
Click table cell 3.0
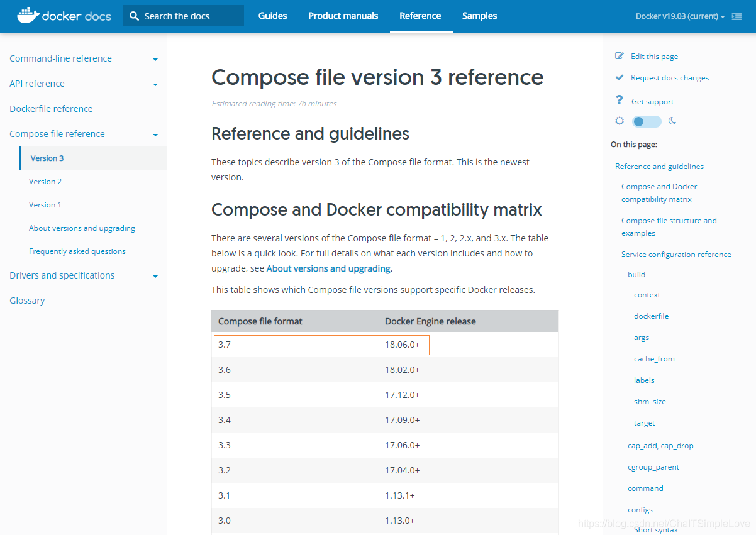point(225,521)
